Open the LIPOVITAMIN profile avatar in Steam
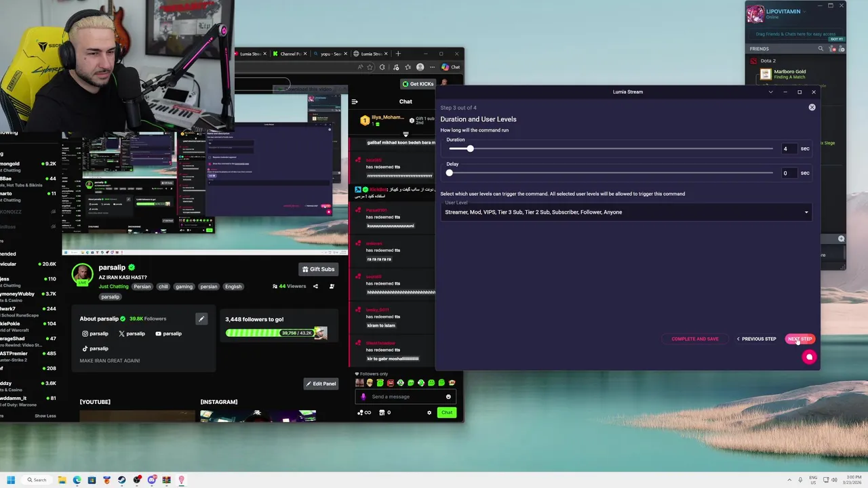The height and width of the screenshot is (488, 868). pos(755,14)
